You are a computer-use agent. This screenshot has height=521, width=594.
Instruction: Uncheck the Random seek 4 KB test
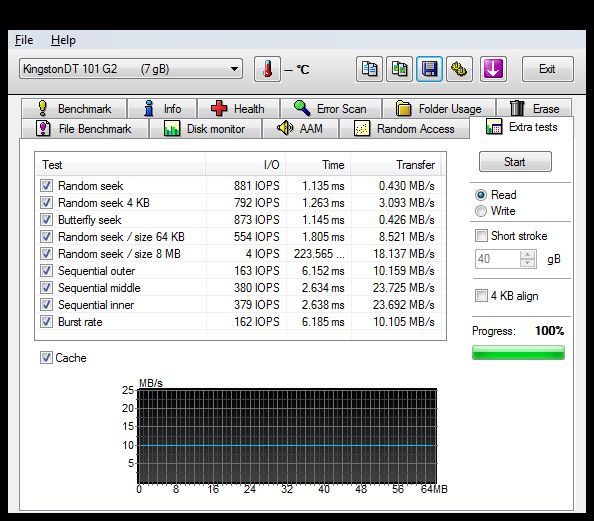(47, 203)
